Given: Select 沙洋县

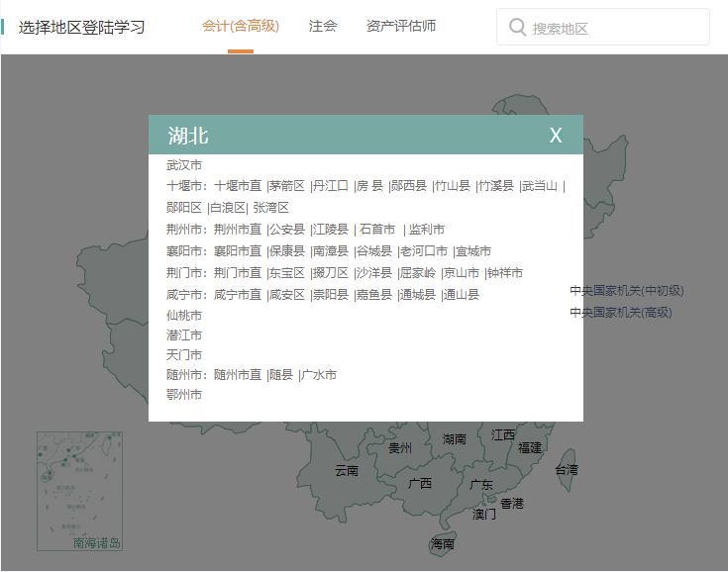Looking at the screenshot, I should pyautogui.click(x=374, y=273).
